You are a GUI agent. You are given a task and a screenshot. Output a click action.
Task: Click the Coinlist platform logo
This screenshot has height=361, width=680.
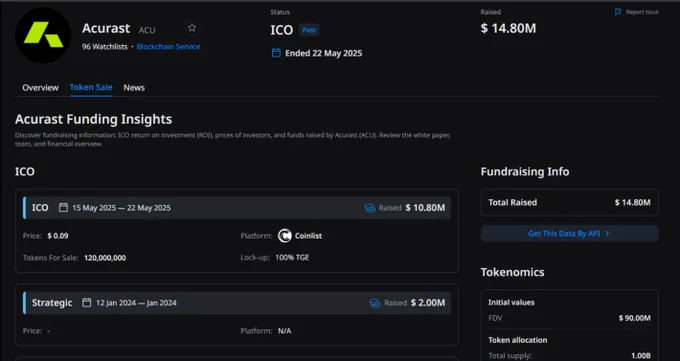(285, 236)
